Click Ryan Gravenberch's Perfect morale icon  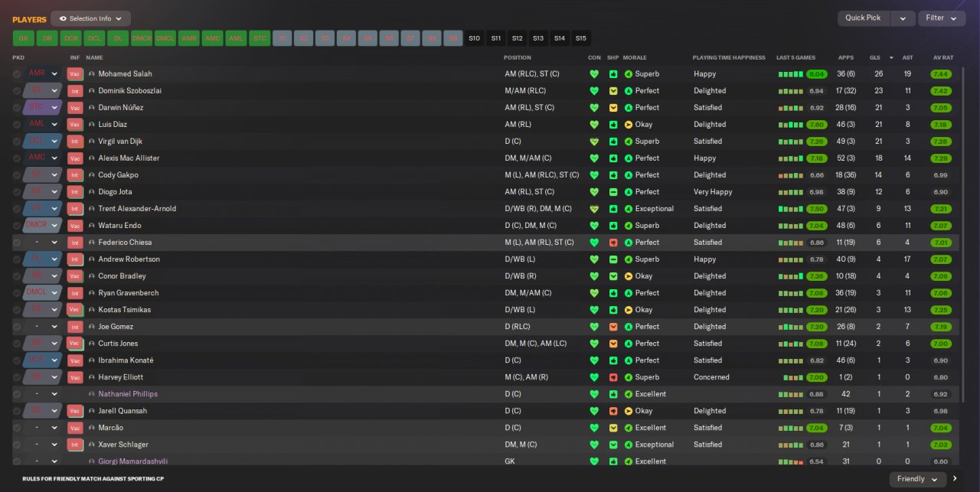629,293
